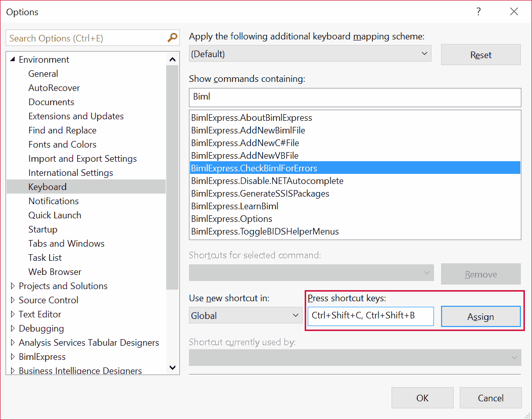Screen dimensions: 532x420
Task: Focus the Show commands containing text box
Action: click(x=355, y=97)
